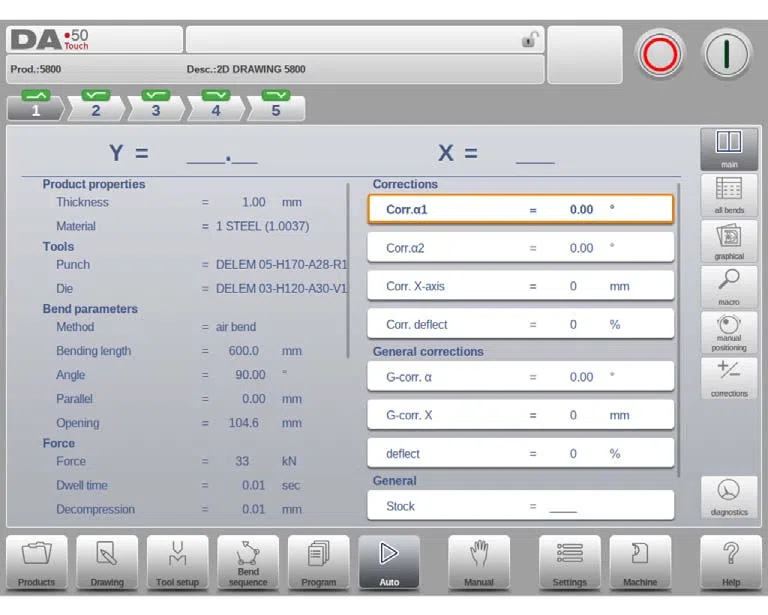The width and height of the screenshot is (768, 615).
Task: Go to bend step 5
Action: tap(276, 106)
